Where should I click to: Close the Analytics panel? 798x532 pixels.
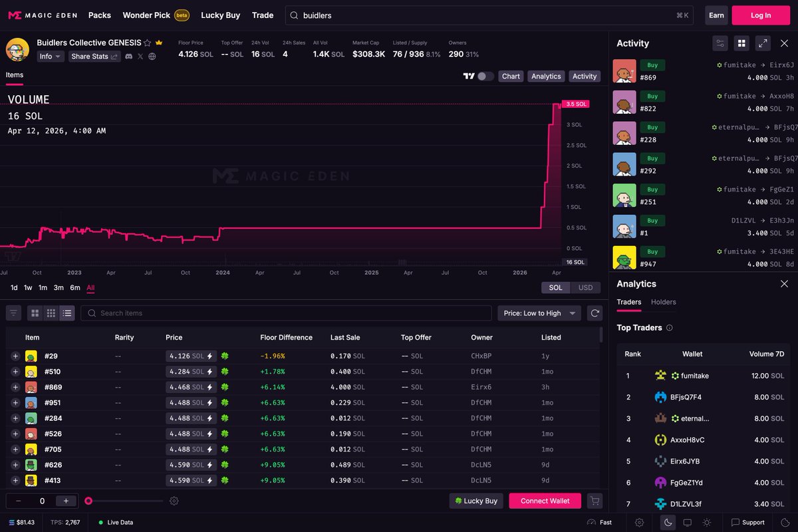[x=784, y=284]
